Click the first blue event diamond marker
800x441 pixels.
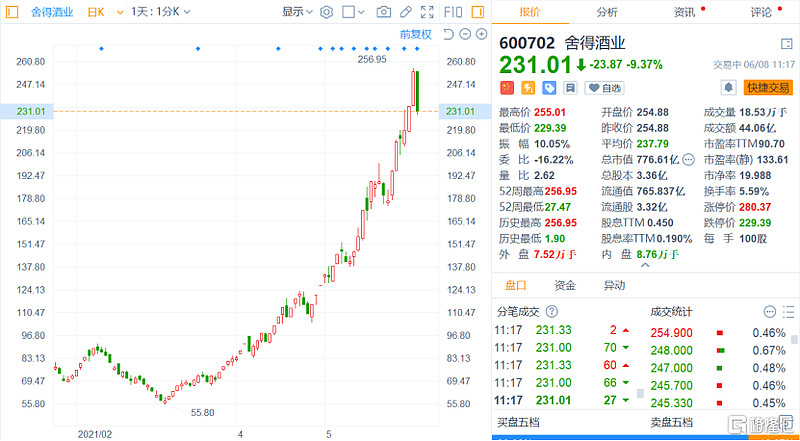point(101,48)
